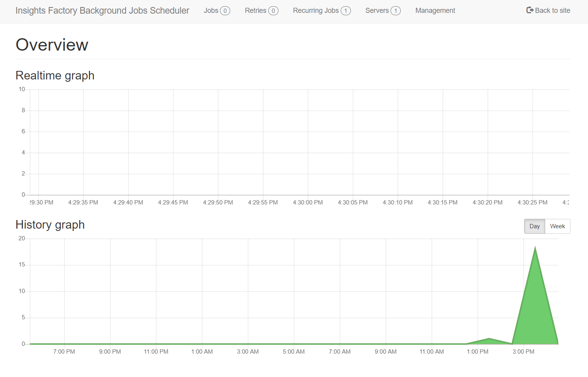The width and height of the screenshot is (588, 377).
Task: Open the Management menu item
Action: point(435,11)
